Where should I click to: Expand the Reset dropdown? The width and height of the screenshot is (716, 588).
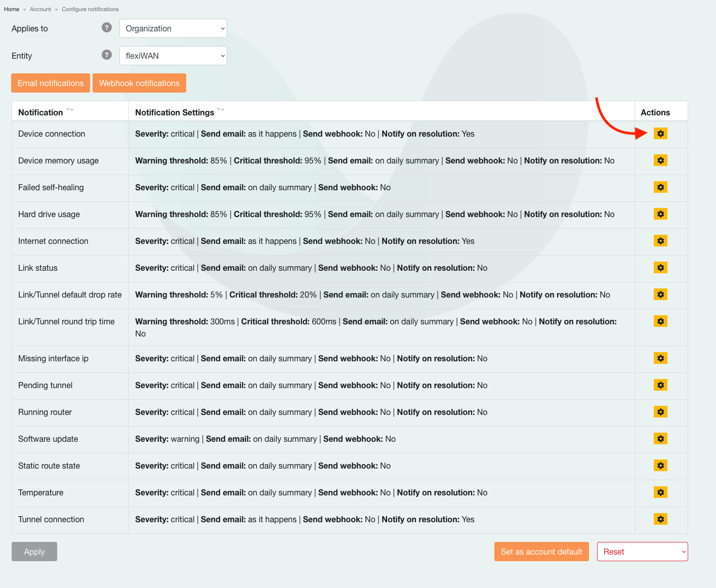(642, 552)
